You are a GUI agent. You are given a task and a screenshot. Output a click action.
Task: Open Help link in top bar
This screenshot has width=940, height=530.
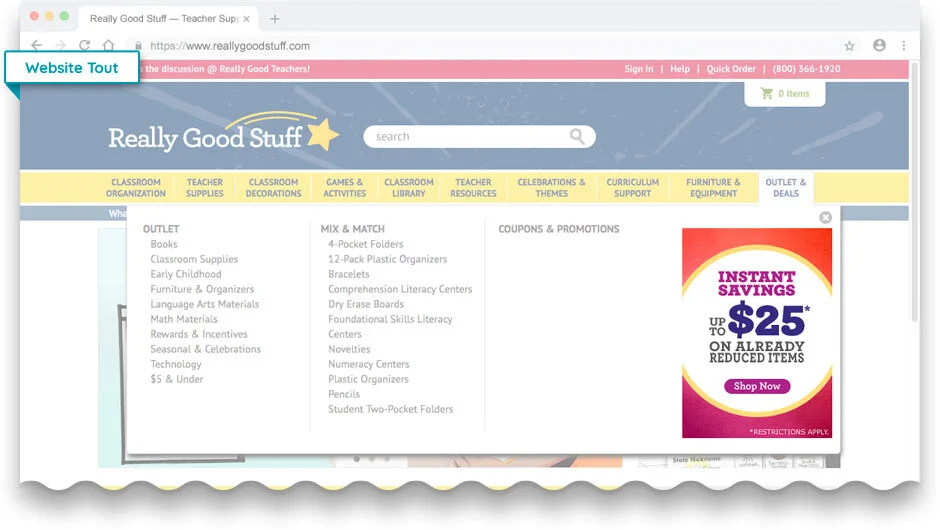point(680,69)
